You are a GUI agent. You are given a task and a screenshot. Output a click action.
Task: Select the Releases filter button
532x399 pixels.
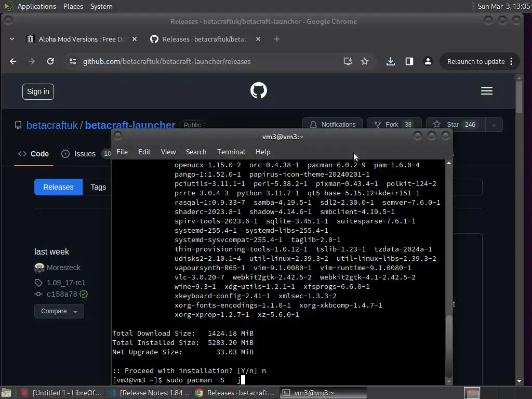(58, 187)
